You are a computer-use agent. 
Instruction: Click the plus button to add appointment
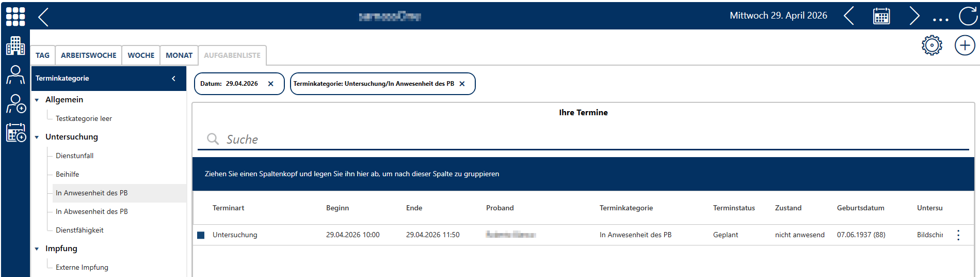coord(965,45)
